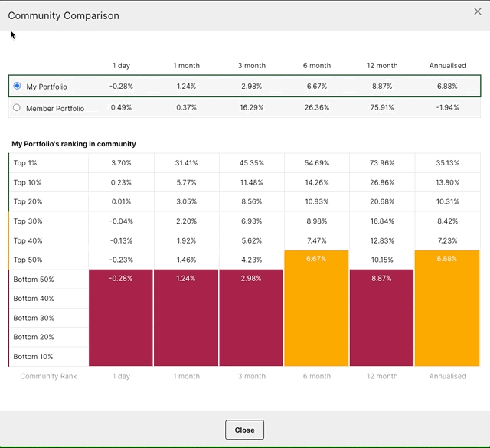Click the Top 1% row label

point(25,163)
